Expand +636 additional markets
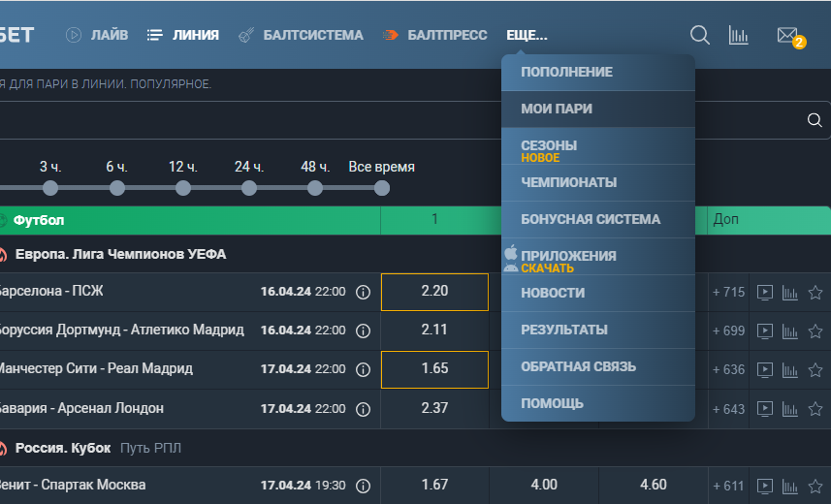 click(x=728, y=369)
